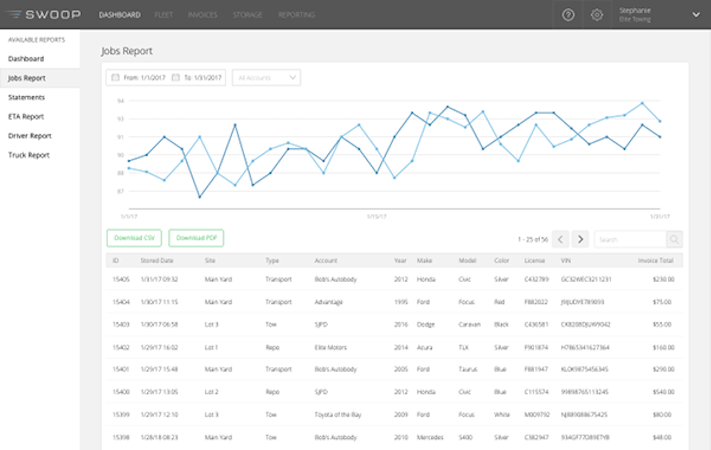Select Jobs Report in the sidebar
This screenshot has height=450, width=711.
coord(40,78)
